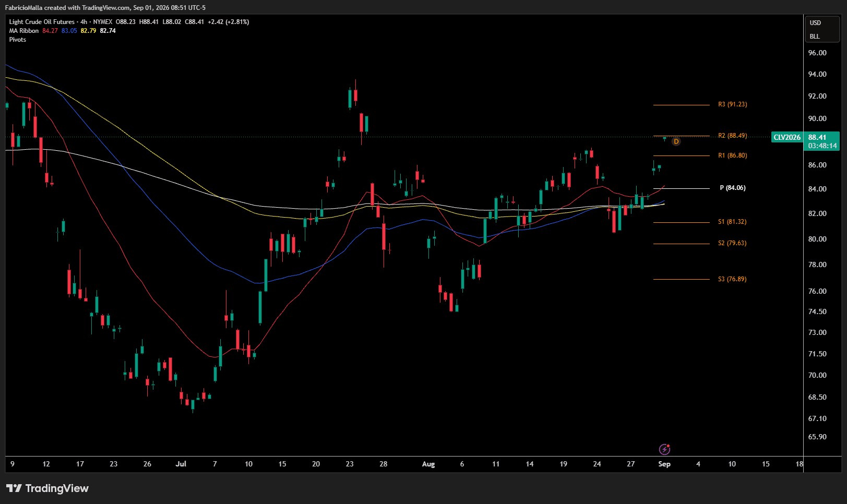Screen dimensions: 847x504
Task: Select the S2 (79.63) support label
Action: (732, 243)
